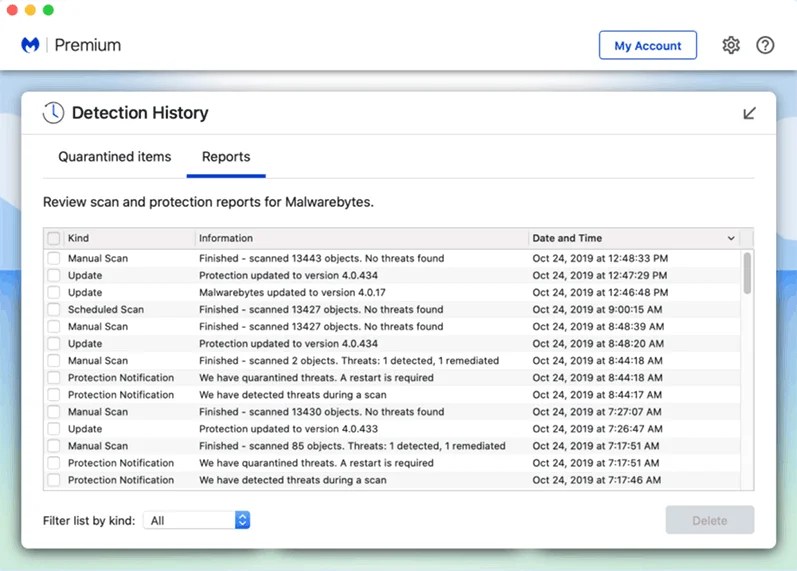797x571 pixels.
Task: Check the Scheduled Scan row checkbox
Action: point(54,310)
